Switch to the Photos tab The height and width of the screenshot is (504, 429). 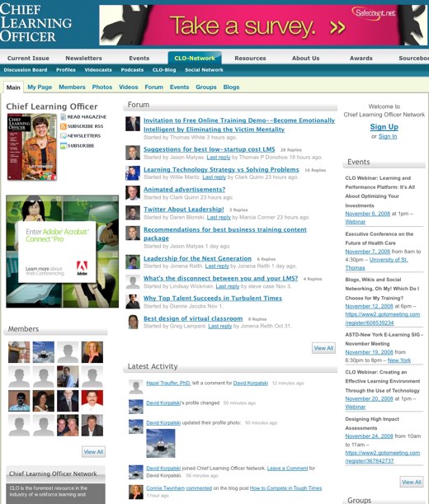point(102,87)
